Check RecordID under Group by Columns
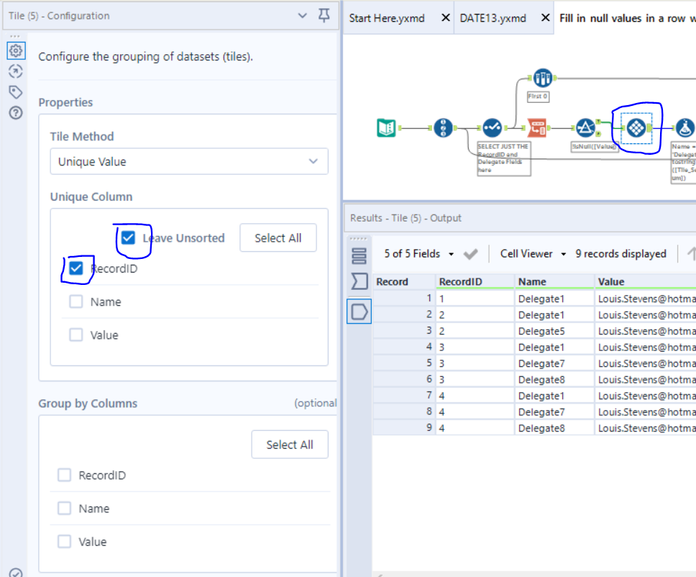The image size is (696, 577). [64, 475]
